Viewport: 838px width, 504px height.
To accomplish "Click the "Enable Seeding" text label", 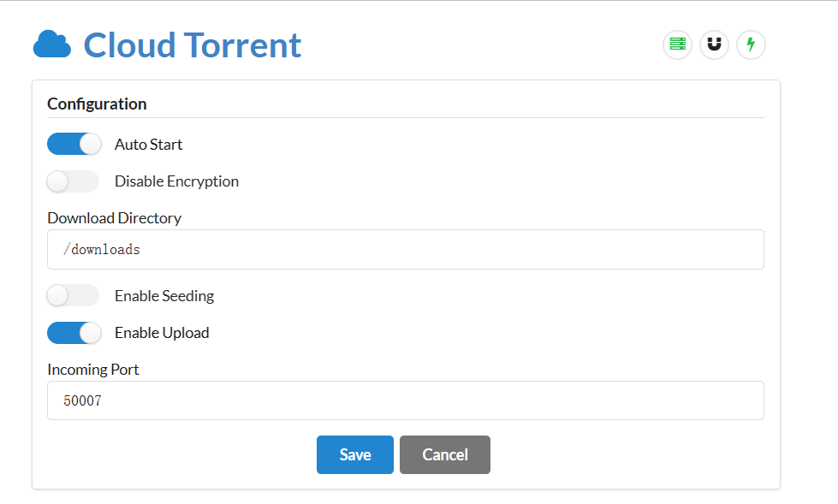I will (x=164, y=296).
